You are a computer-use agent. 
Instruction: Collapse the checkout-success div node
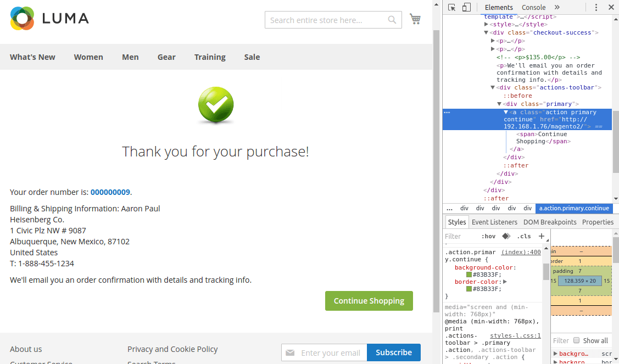point(487,33)
